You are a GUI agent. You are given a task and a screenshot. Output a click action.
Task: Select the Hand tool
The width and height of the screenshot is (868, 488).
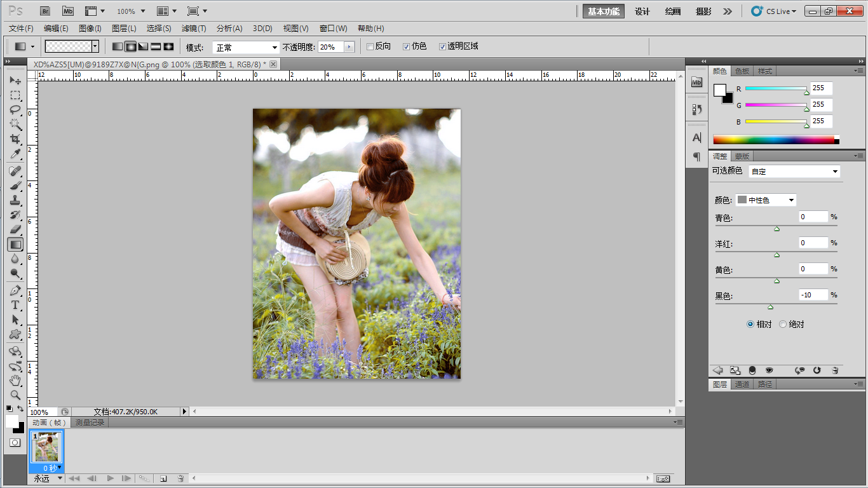pos(15,380)
